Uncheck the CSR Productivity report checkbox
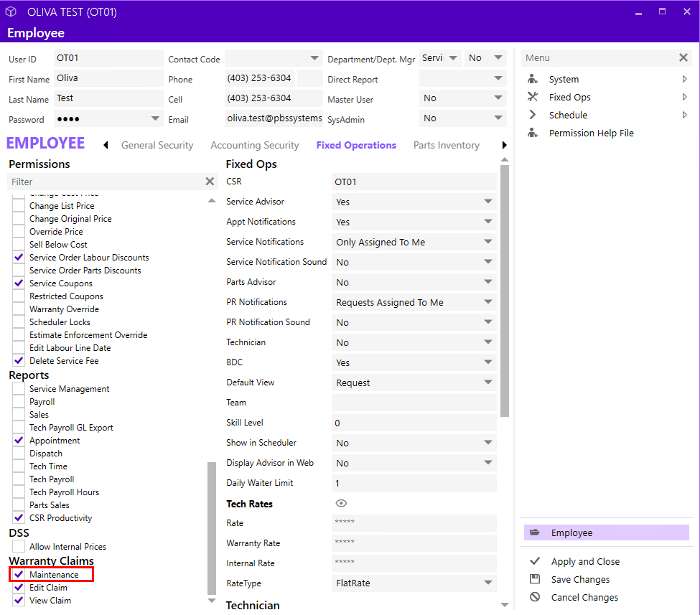This screenshot has width=700, height=615. 18,517
